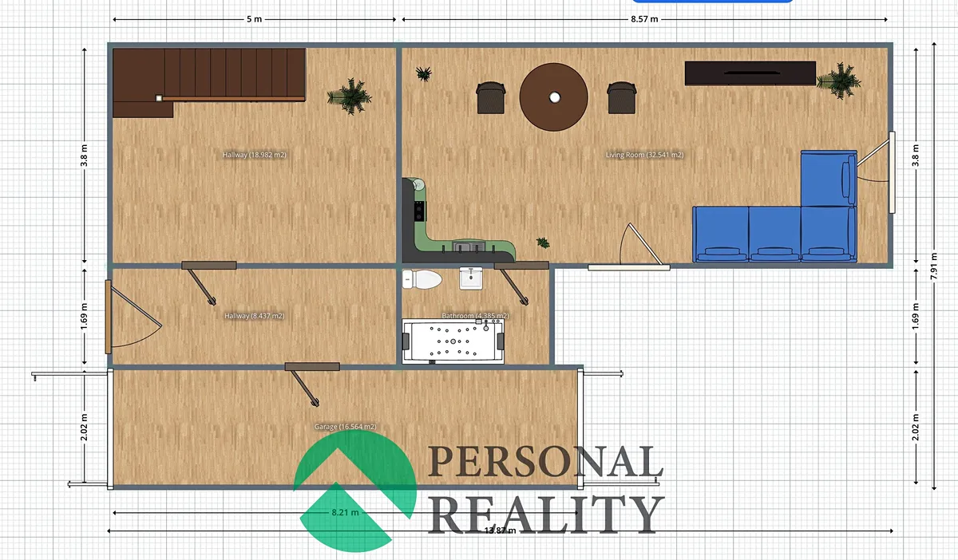Screen dimensions: 958x560
Task: Select the Hallway (18.982 m2) label
Action: tap(255, 155)
